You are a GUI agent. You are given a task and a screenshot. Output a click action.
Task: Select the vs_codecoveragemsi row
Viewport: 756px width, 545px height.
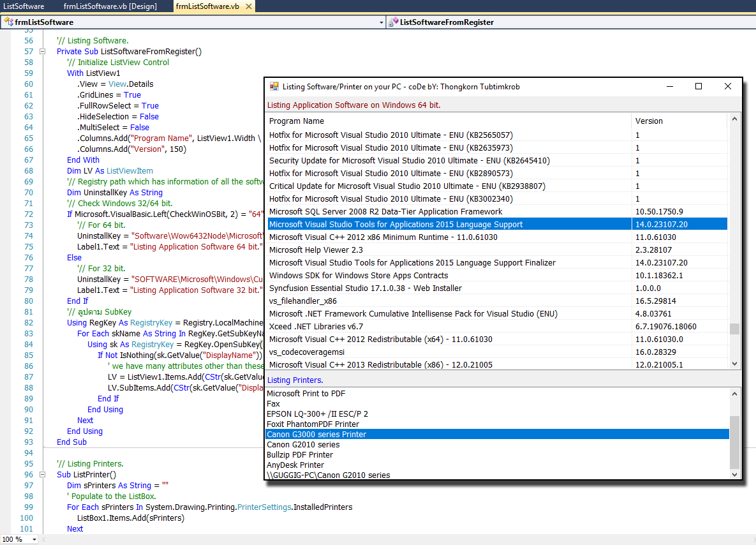[x=497, y=352]
